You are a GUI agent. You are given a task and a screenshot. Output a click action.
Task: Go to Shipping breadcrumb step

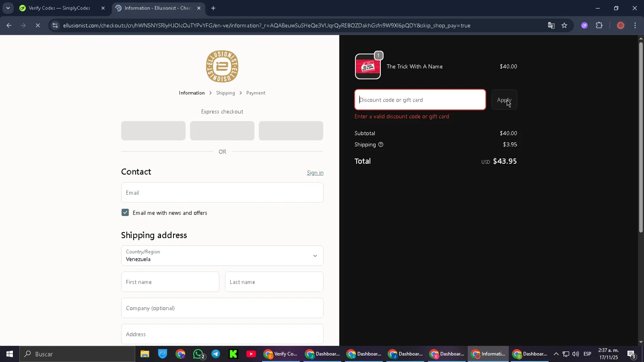coord(225,93)
